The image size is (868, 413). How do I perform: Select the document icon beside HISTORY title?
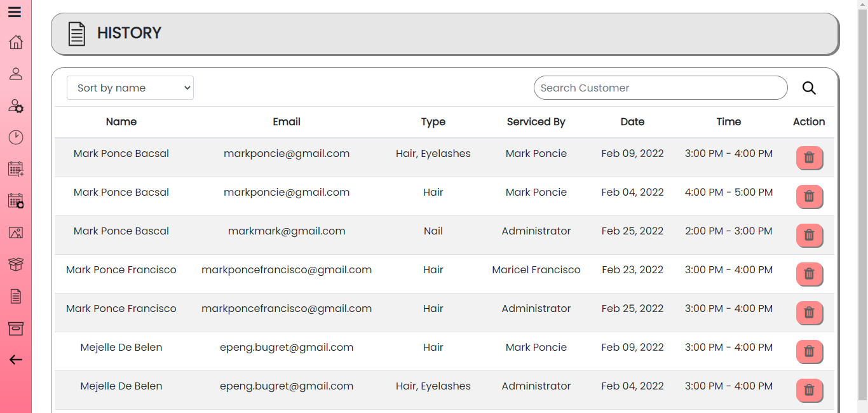(76, 34)
